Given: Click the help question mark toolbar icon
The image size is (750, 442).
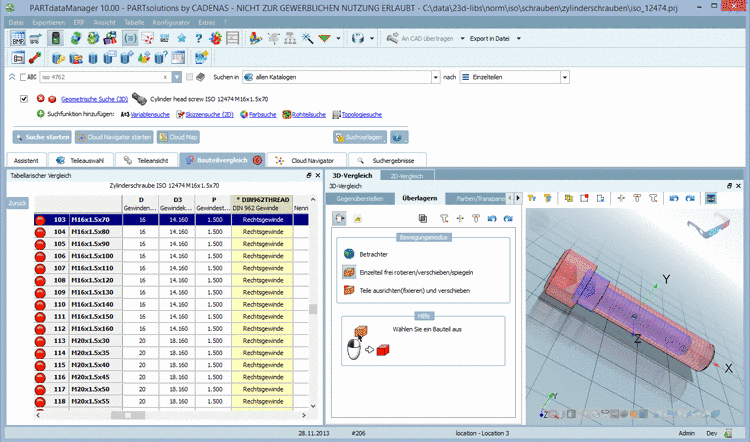Looking at the screenshot, I should click(x=200, y=39).
